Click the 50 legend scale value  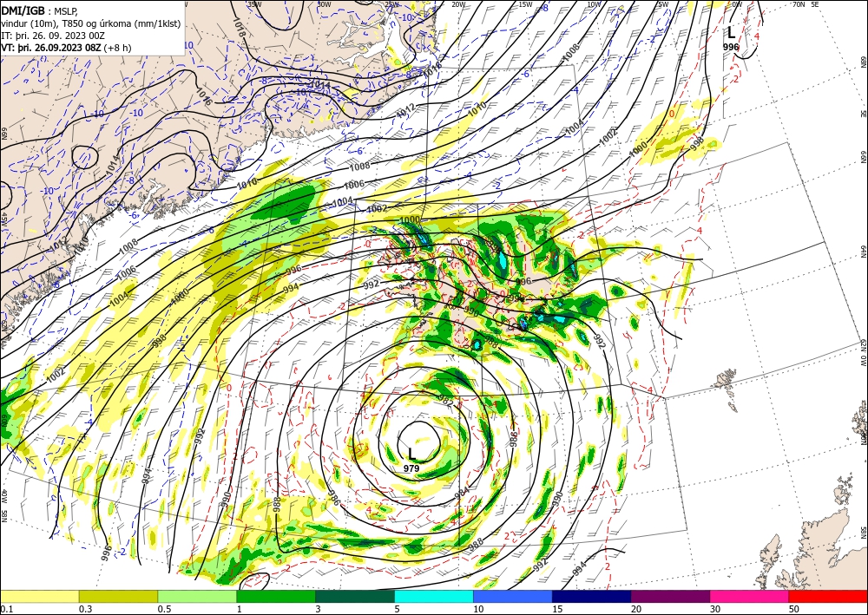click(x=794, y=609)
